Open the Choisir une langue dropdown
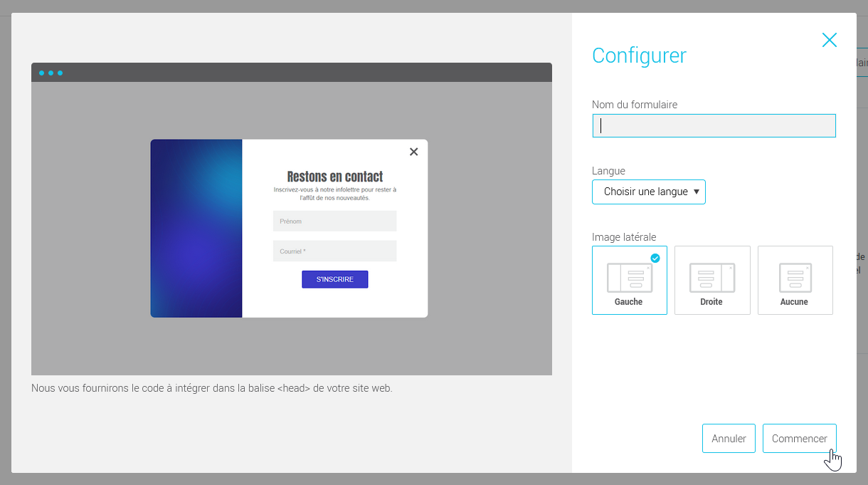 pyautogui.click(x=648, y=192)
